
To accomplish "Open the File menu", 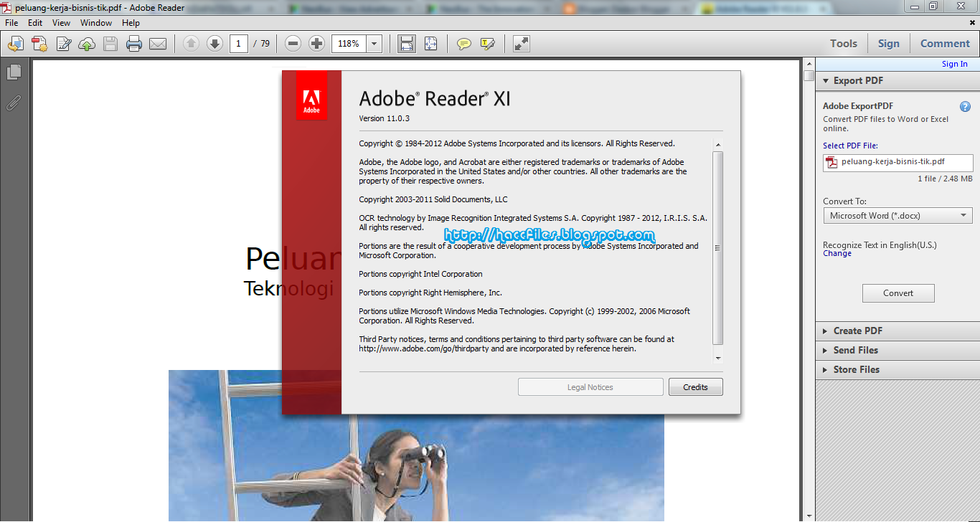I will (11, 23).
